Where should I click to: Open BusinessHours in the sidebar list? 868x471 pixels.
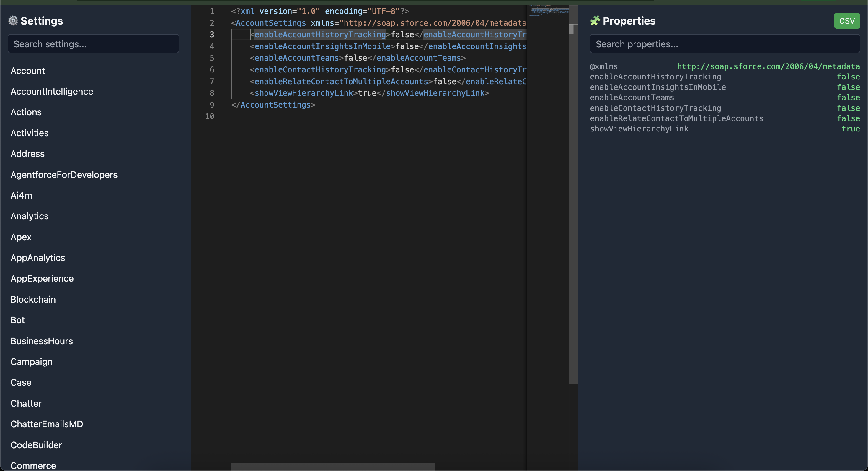click(41, 341)
